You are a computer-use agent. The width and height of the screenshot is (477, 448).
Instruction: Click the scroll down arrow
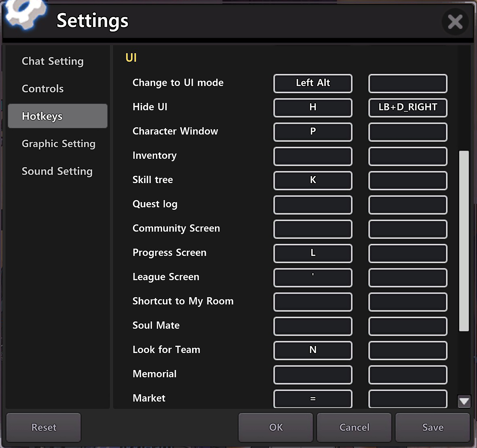coord(464,401)
